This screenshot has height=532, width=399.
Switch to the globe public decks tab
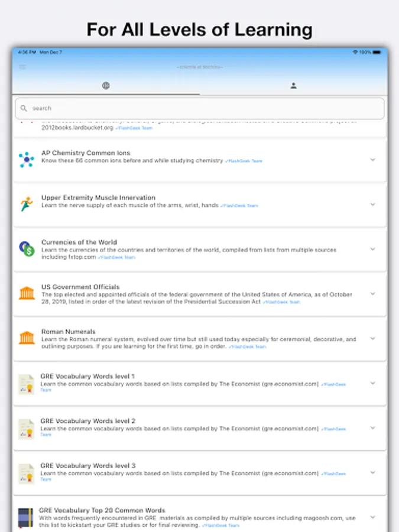(106, 86)
